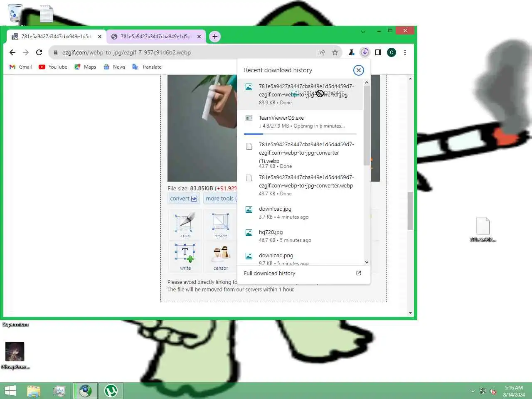The width and height of the screenshot is (532, 399).
Task: Click download list scrollbar down arrow
Action: (x=367, y=262)
